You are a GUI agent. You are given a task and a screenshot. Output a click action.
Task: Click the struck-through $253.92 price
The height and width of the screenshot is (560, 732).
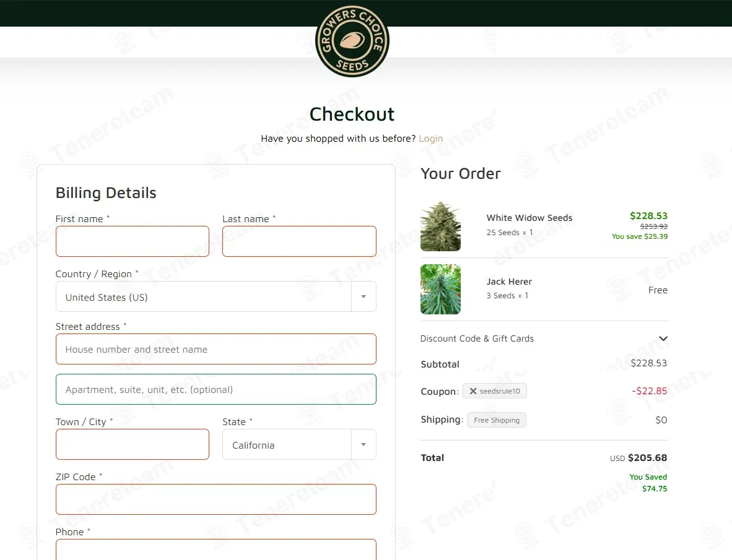[653, 226]
